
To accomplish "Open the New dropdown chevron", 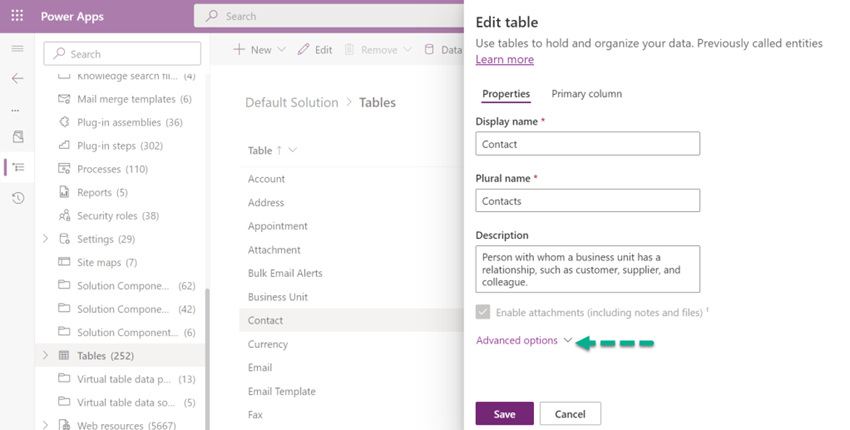I will click(x=281, y=49).
